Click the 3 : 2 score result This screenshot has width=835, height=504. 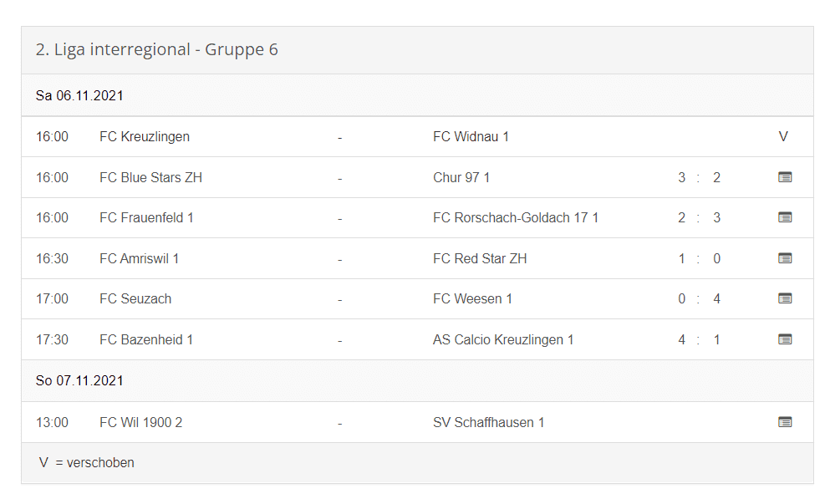pos(699,177)
